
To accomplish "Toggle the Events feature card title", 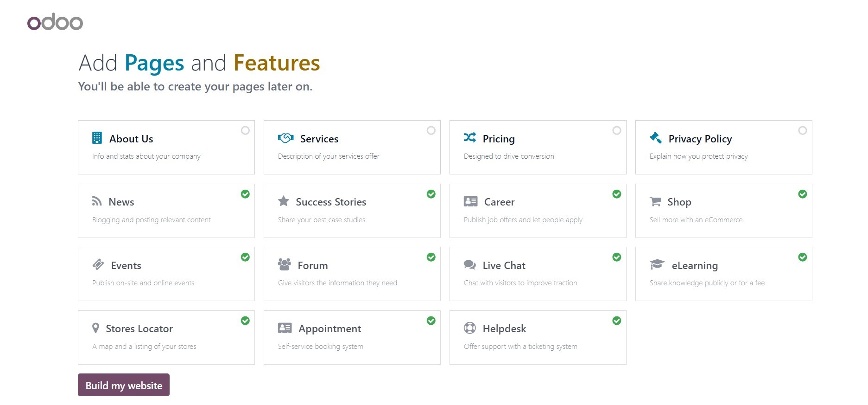I will (126, 265).
